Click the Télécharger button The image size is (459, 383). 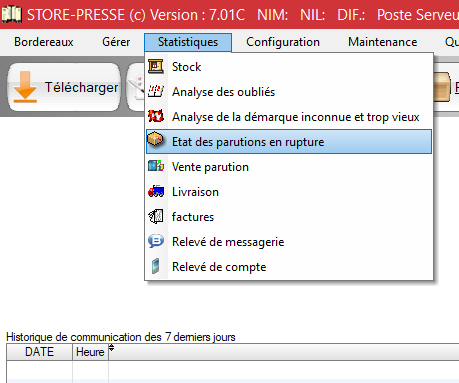(64, 87)
